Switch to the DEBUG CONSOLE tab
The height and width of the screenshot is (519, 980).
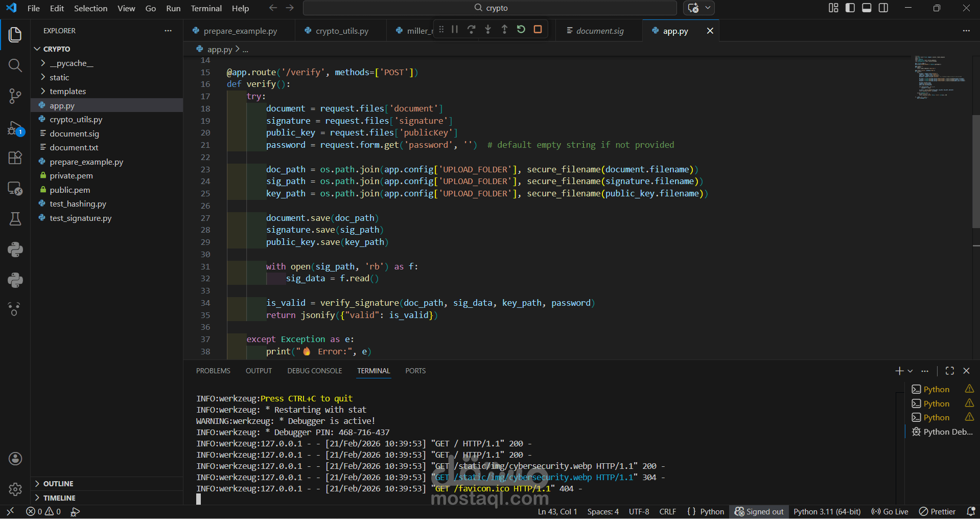[314, 371]
